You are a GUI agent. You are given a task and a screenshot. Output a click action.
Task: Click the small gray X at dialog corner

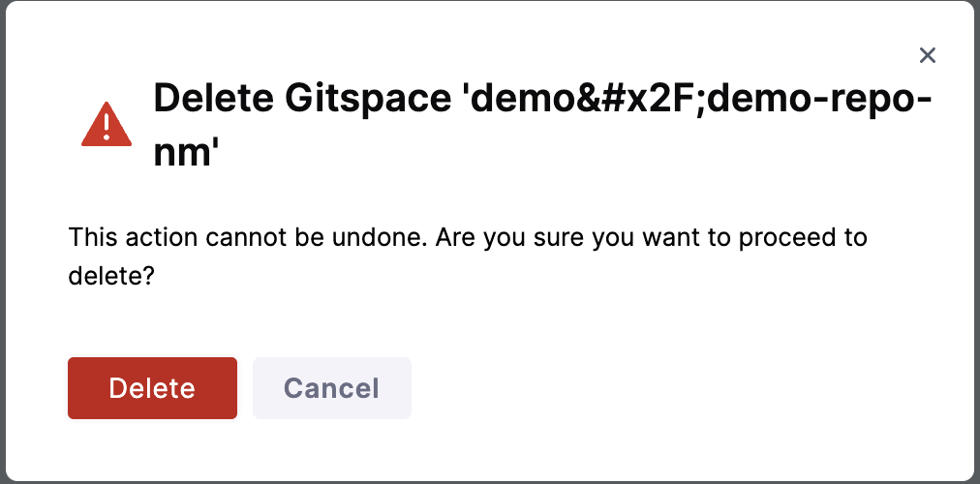coord(928,55)
